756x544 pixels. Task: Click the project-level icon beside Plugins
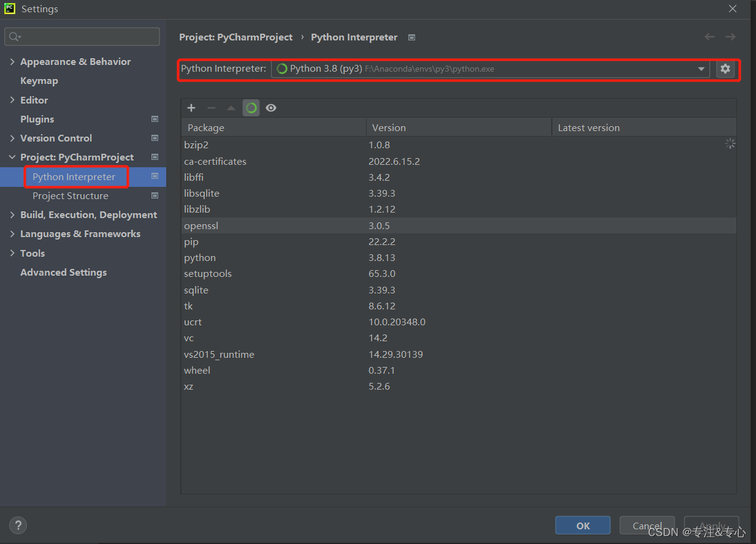(x=155, y=119)
